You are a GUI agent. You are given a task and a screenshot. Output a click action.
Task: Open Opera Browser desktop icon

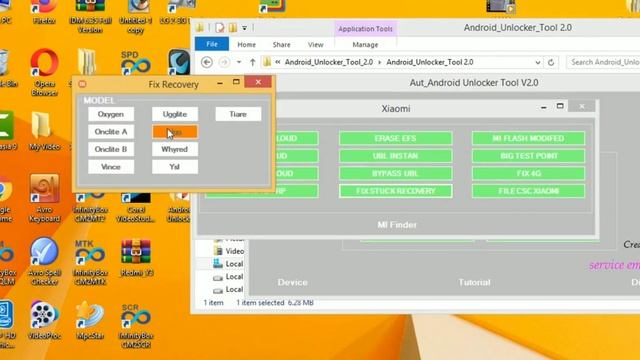44,73
